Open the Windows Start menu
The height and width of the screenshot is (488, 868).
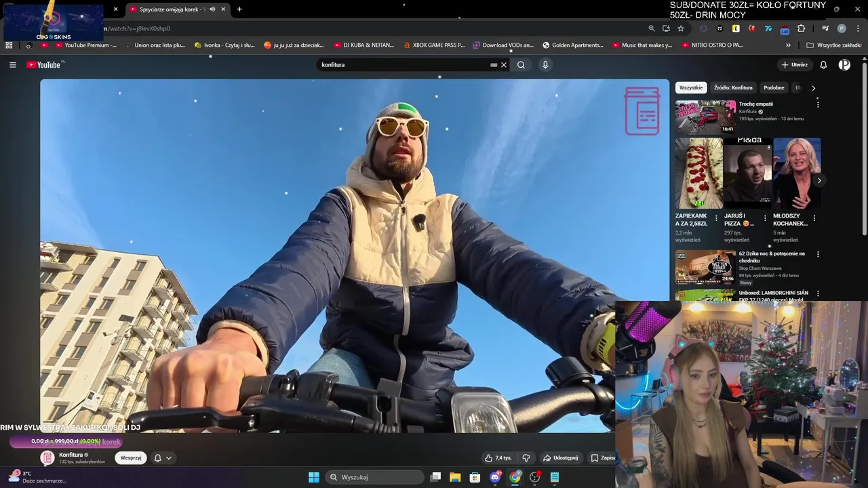(x=314, y=477)
